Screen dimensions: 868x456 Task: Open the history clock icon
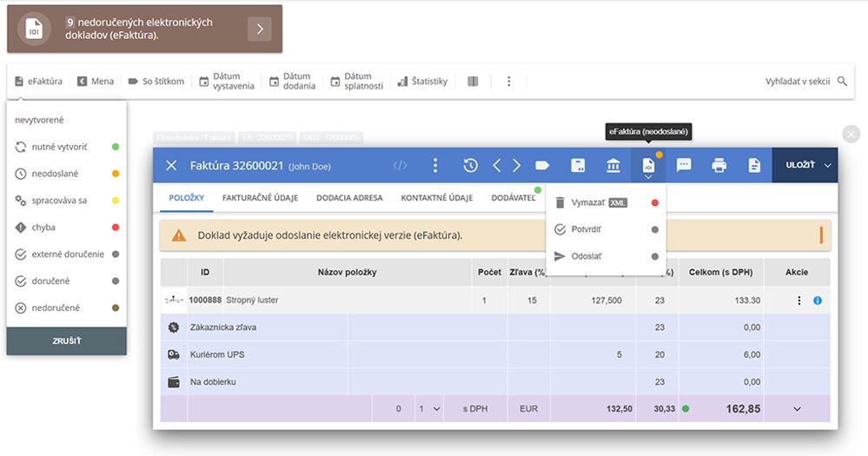[x=471, y=166]
